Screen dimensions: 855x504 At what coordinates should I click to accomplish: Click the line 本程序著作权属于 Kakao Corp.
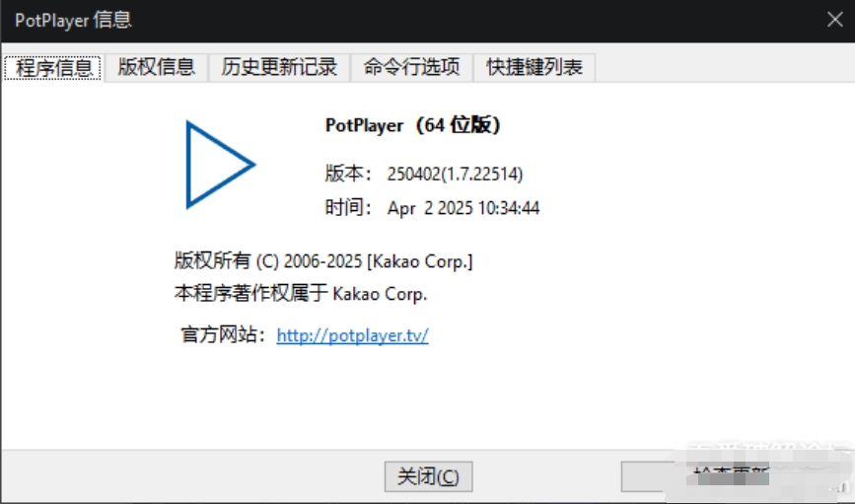tap(301, 294)
